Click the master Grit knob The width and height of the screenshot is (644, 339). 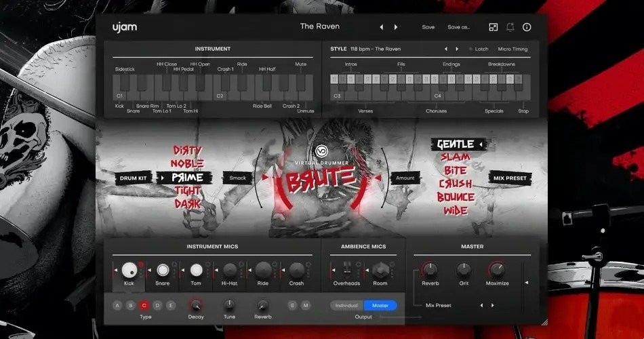pyautogui.click(x=464, y=270)
